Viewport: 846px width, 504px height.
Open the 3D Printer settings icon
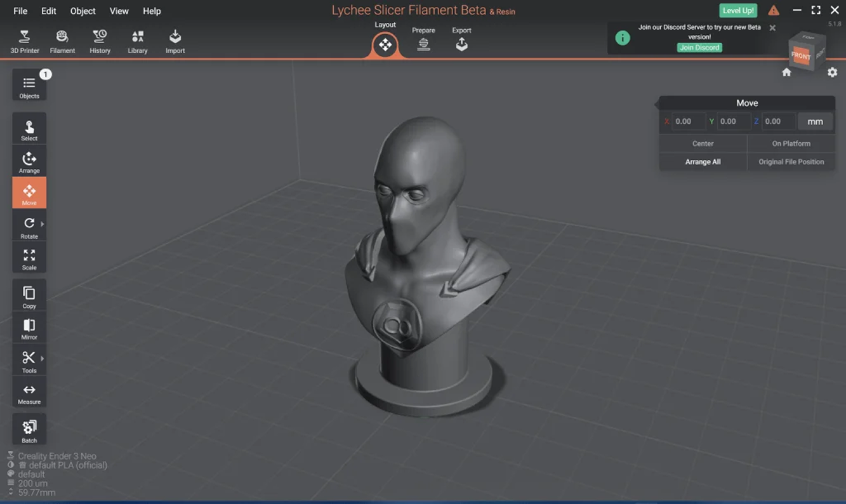[x=25, y=41]
